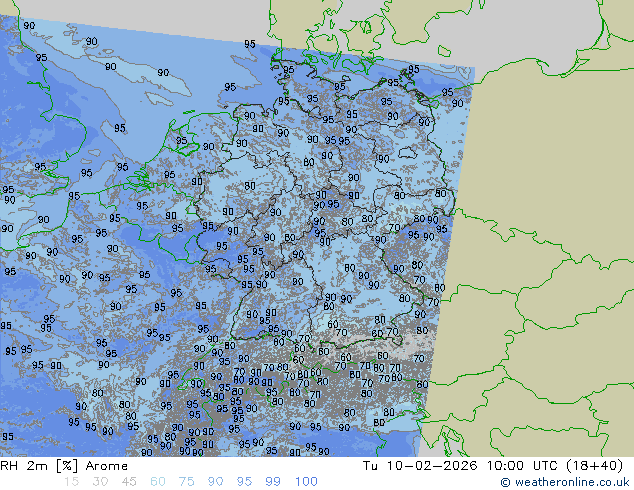634x490 pixels.
Task: Select the 45 value in the color legend
Action: point(129,482)
